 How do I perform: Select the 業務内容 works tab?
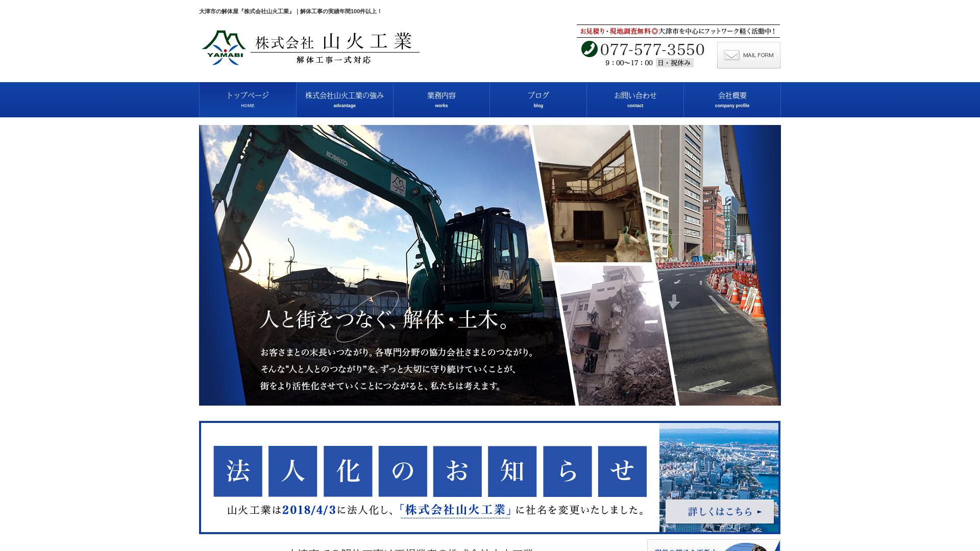(441, 99)
